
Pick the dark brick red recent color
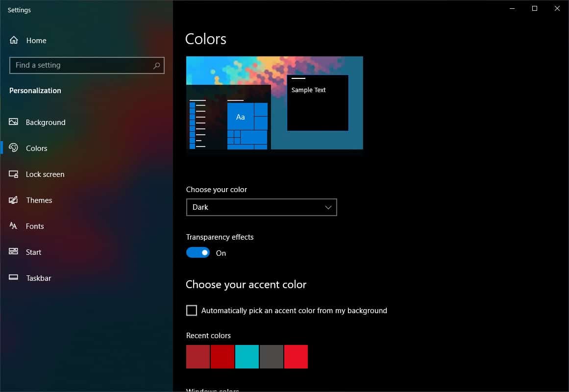click(198, 357)
